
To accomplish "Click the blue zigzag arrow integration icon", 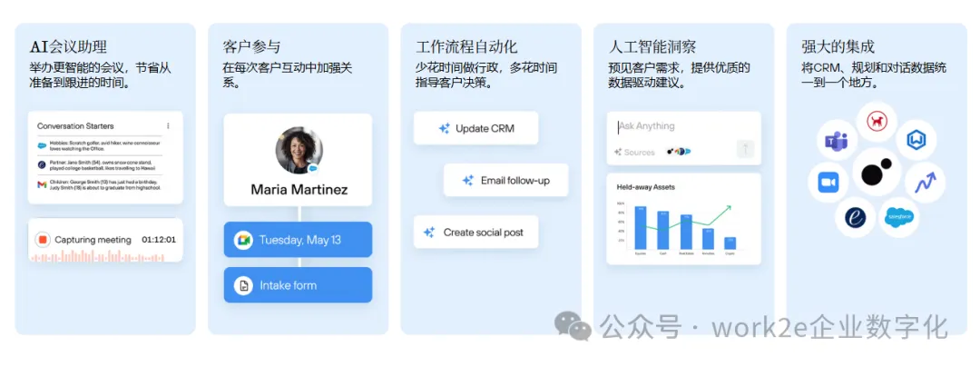I will point(925,183).
